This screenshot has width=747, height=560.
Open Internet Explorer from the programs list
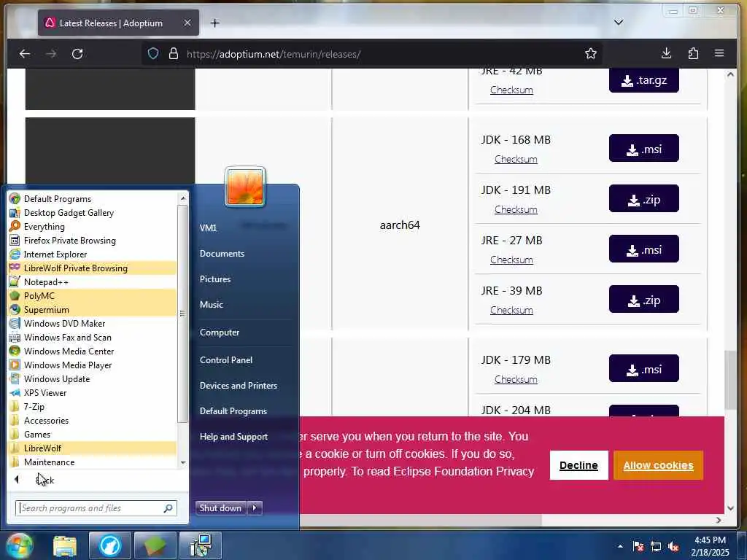click(x=55, y=254)
